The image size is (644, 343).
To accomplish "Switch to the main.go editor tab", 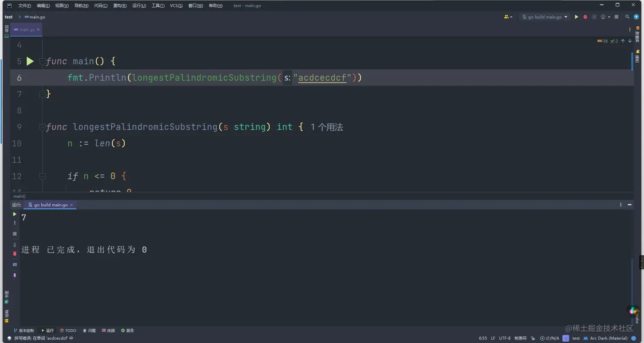I will [x=27, y=30].
